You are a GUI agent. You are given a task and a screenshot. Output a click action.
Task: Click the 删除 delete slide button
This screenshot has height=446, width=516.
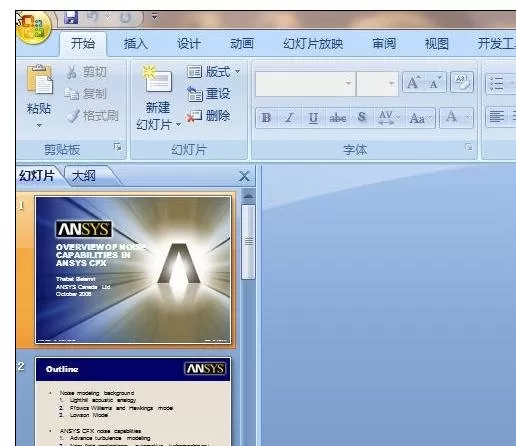point(209,116)
